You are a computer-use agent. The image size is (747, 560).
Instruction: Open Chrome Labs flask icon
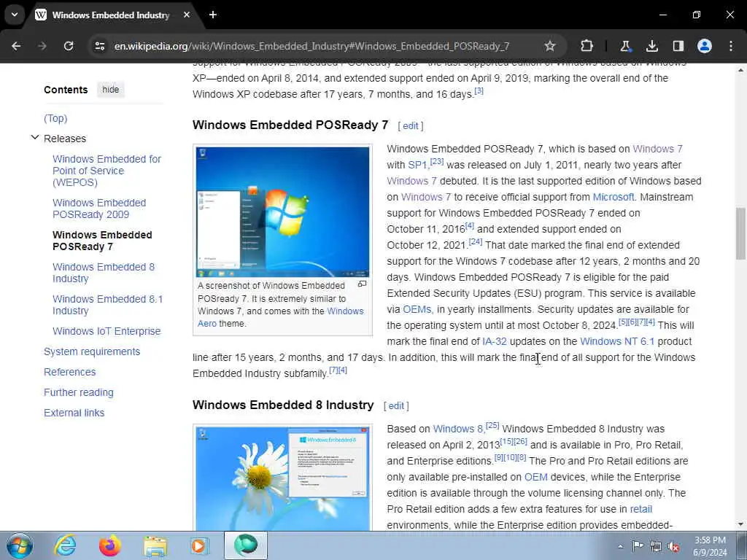(625, 46)
